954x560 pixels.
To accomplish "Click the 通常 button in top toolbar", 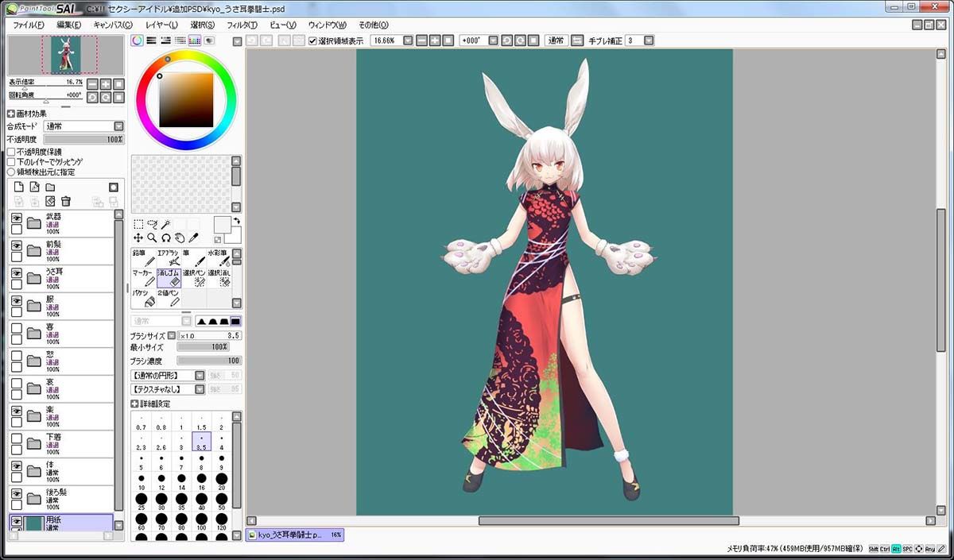I will click(x=556, y=41).
